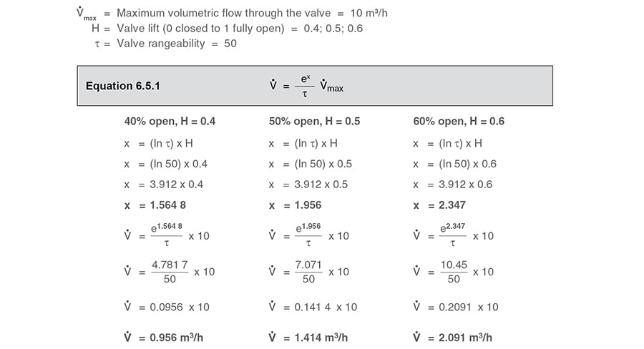The height and width of the screenshot is (349, 644).
Task: Select the result "0.956 m³/h"
Action: click(176, 337)
